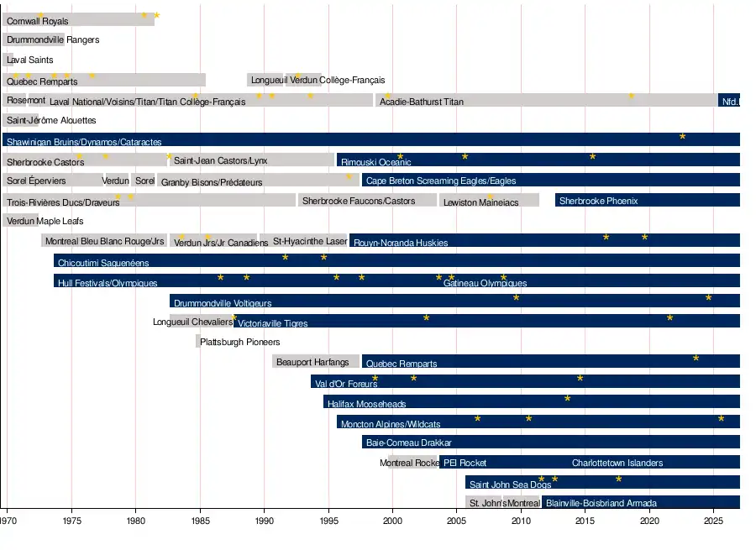The image size is (756, 550).
Task: Select the Cape Breton Screaming Eagles/Eagles label
Action: point(441,181)
